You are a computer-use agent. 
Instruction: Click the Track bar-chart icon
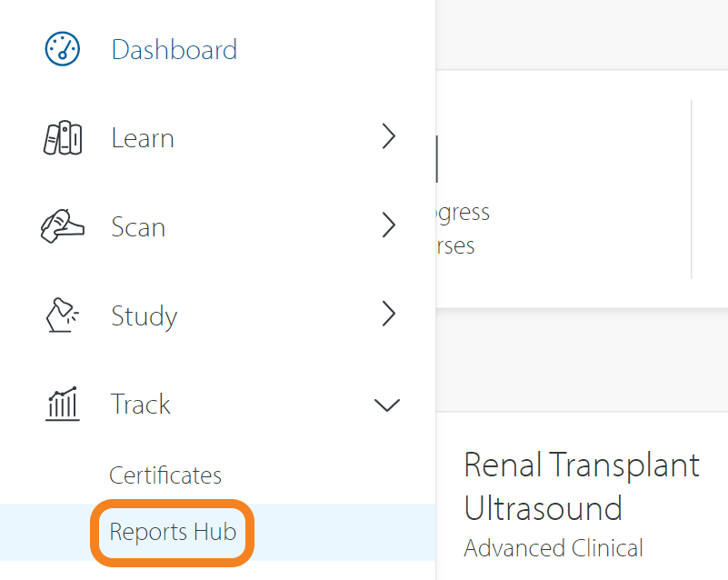coord(61,403)
